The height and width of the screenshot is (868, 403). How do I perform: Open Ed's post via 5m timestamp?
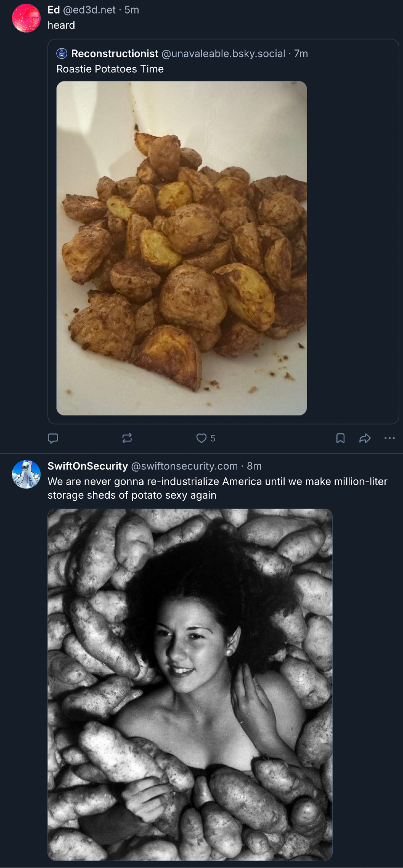click(132, 10)
